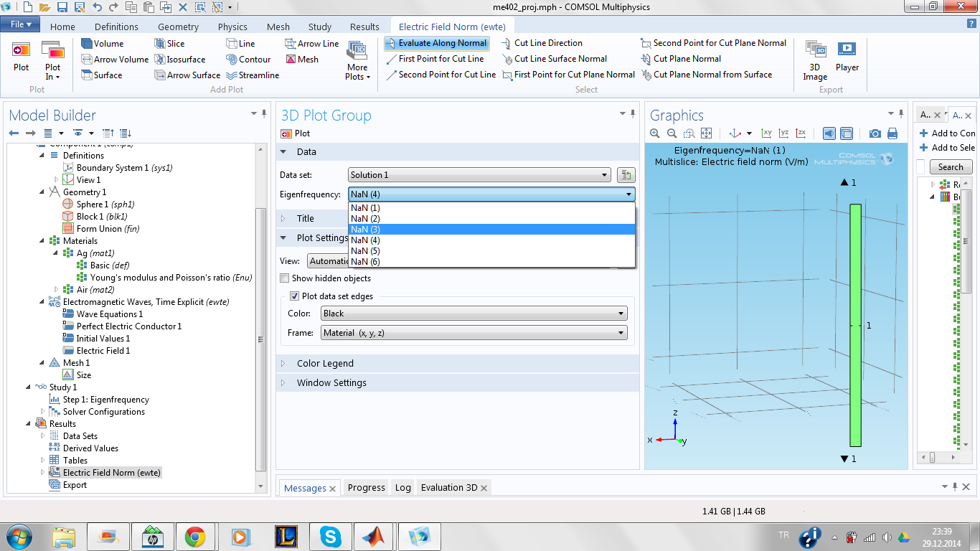Open Skype from the Windows taskbar
980x551 pixels.
pos(331,536)
